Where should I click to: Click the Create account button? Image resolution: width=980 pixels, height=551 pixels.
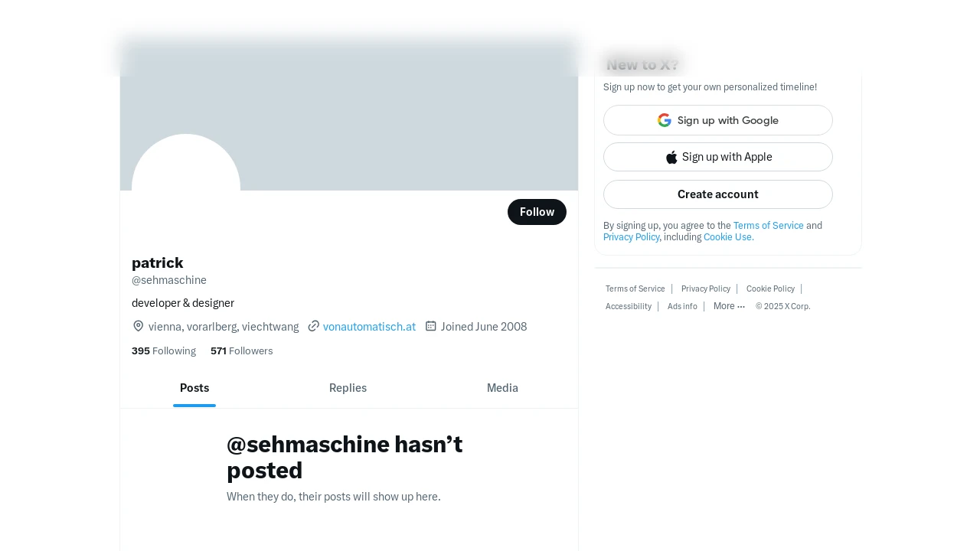(x=718, y=194)
